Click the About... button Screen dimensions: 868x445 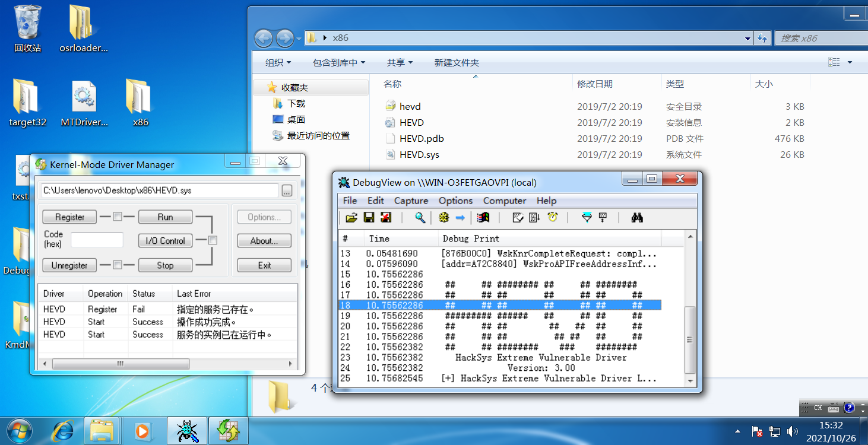pyautogui.click(x=264, y=241)
